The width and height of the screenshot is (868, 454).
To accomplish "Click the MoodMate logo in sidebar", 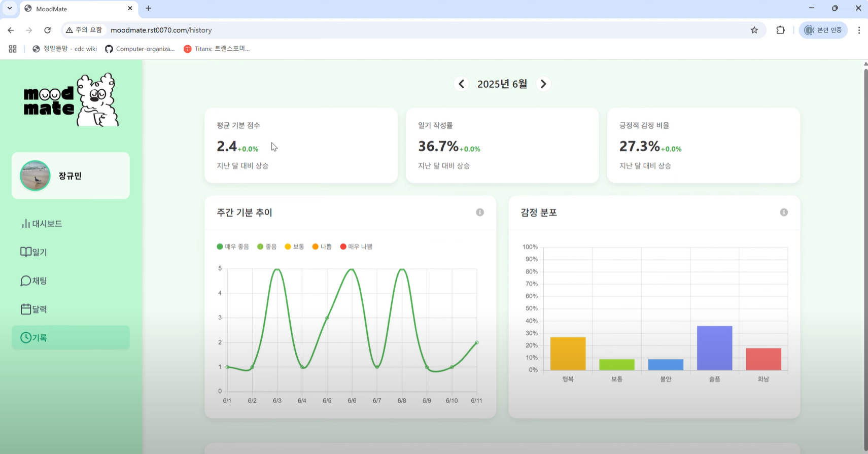I will 71,100.
